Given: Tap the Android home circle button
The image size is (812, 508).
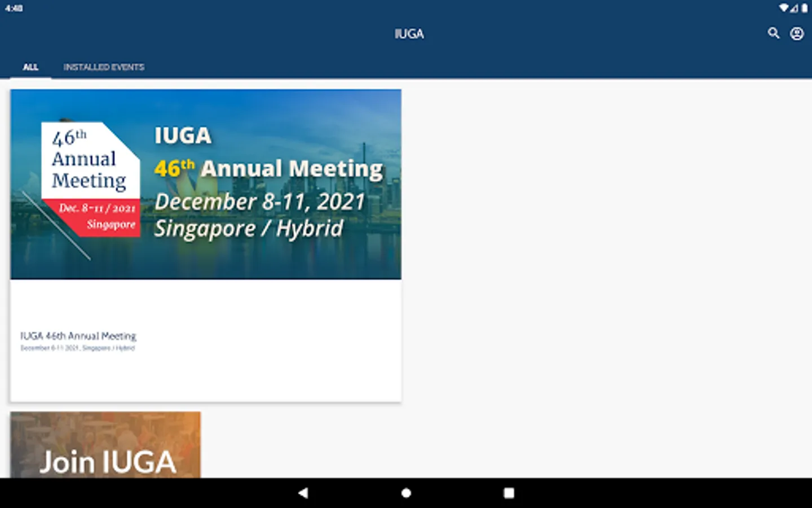Looking at the screenshot, I should point(406,493).
